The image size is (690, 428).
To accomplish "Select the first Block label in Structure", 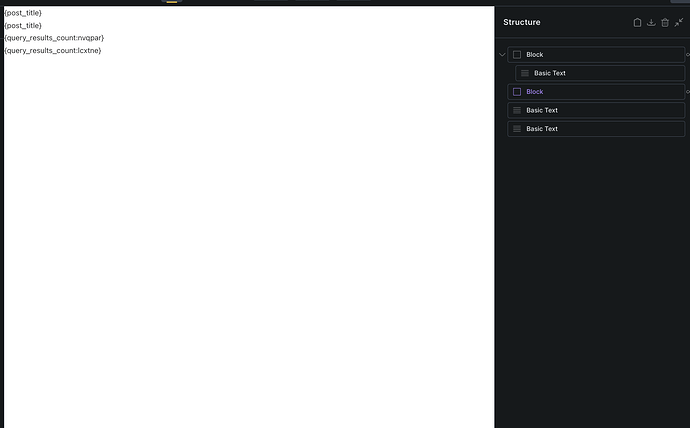I will pyautogui.click(x=535, y=55).
